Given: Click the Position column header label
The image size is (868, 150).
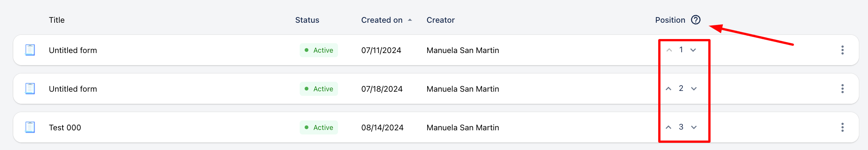Looking at the screenshot, I should (670, 20).
